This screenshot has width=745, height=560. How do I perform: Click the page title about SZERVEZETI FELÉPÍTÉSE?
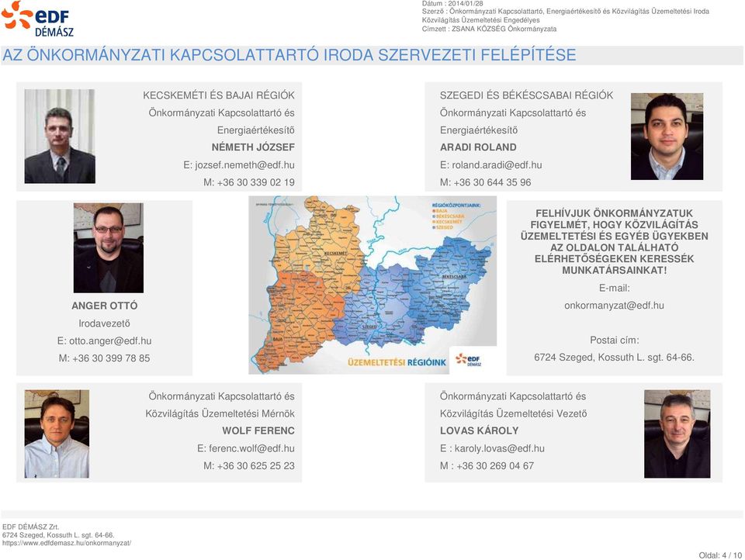(289, 55)
